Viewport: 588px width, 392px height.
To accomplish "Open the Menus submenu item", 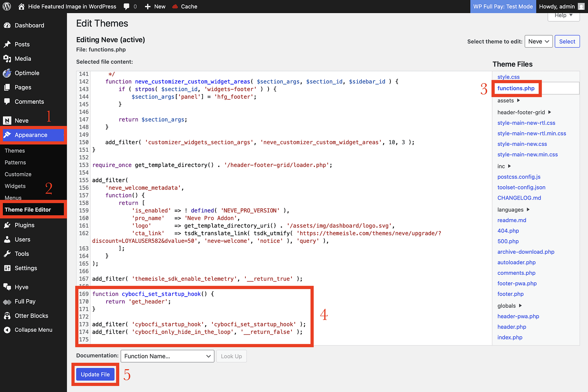I will [x=13, y=198].
